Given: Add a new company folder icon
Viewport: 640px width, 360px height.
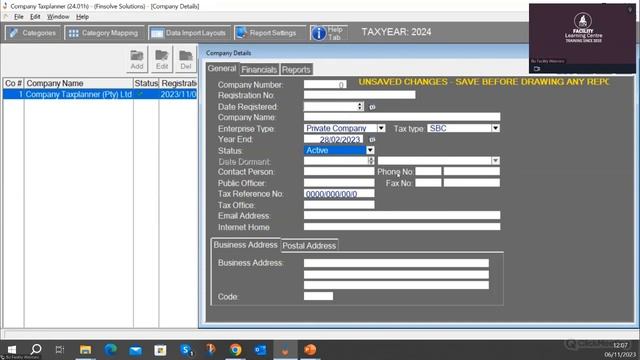Looking at the screenshot, I should pos(137,60).
